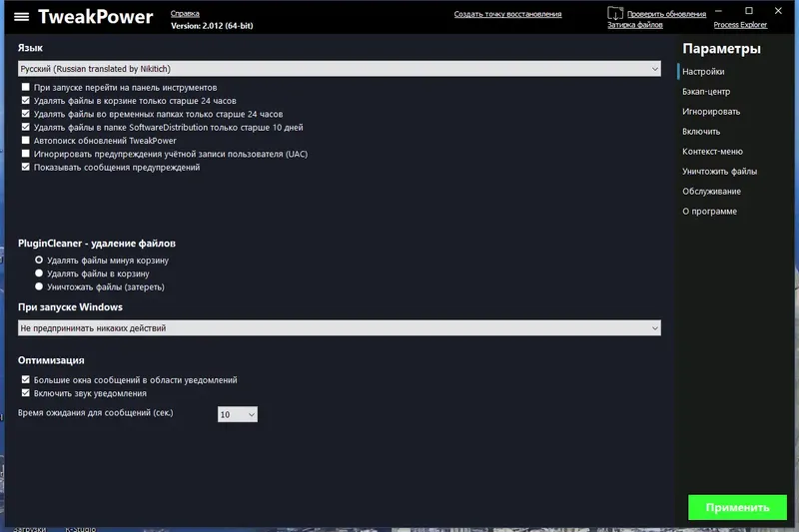Maximize the TweakPower window

pos(748,10)
